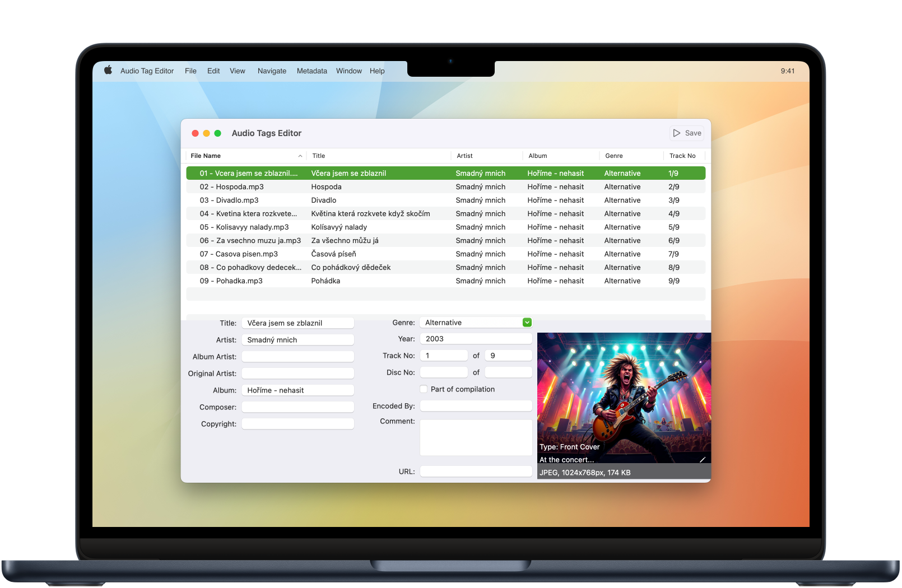Open the Audio Tag Editor application menu
The image size is (902, 588).
[x=147, y=71]
